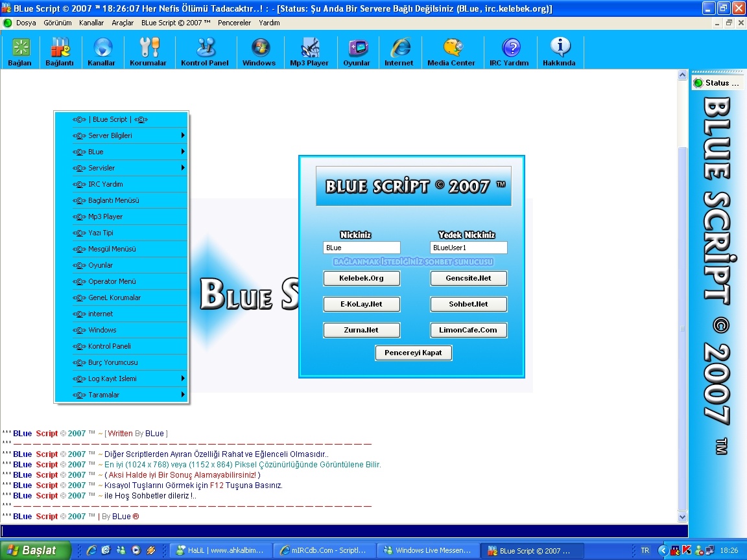The height and width of the screenshot is (560, 747).
Task: Open the Bağlantı toolbar icon
Action: point(60,51)
